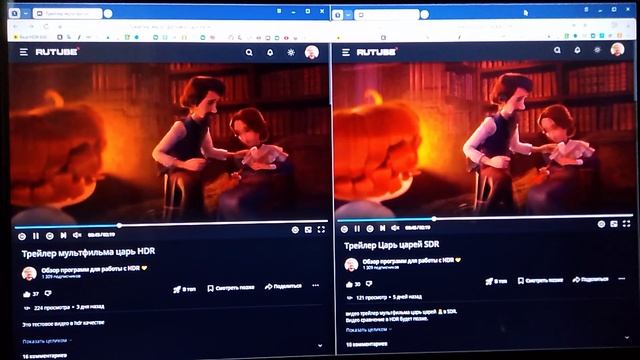Open notifications bell in right window

point(577,50)
